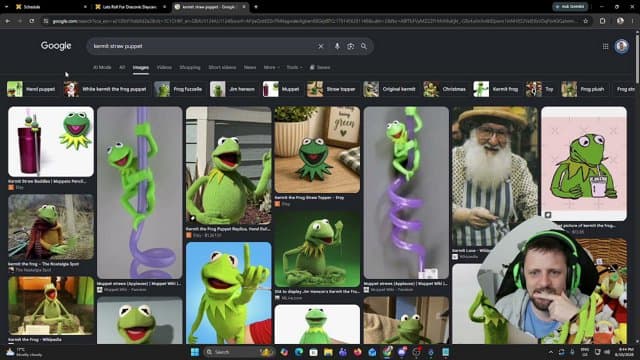Start voice search with the microphone icon
The image size is (640, 360).
[337, 47]
